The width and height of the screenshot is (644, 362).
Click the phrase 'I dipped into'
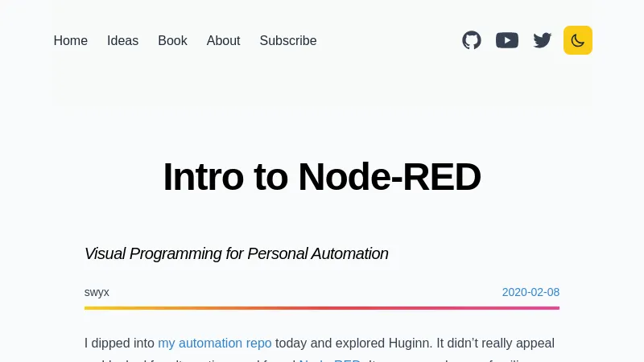coord(119,343)
